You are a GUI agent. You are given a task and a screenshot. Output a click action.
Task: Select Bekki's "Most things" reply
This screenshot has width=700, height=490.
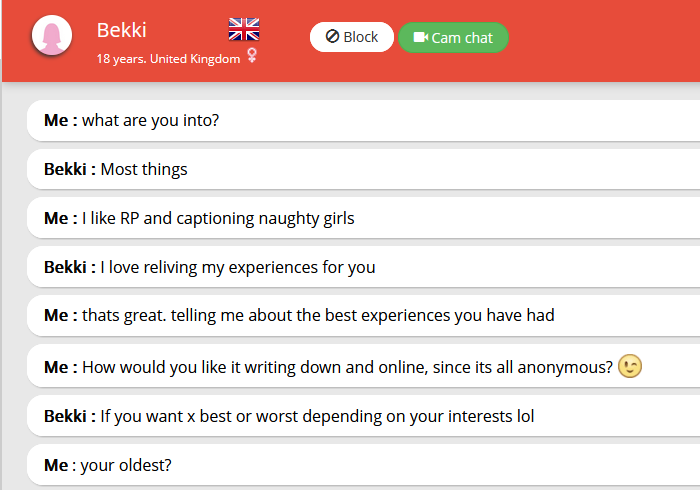pos(144,169)
